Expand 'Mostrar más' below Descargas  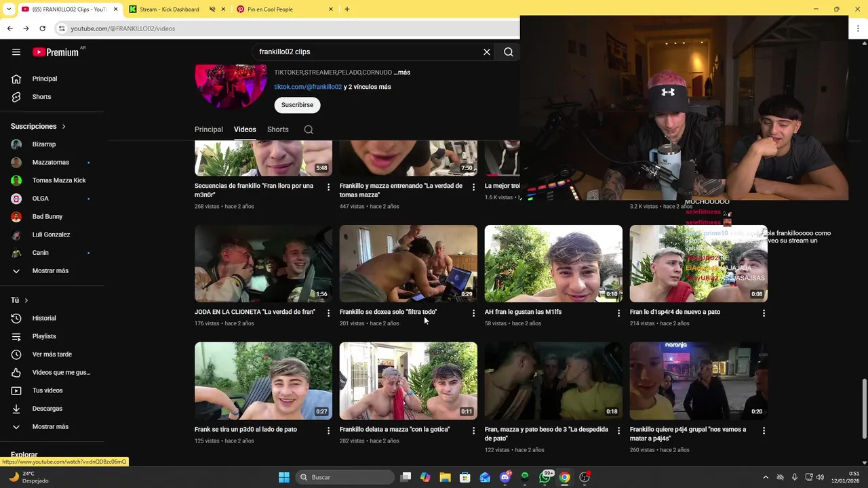(52, 427)
